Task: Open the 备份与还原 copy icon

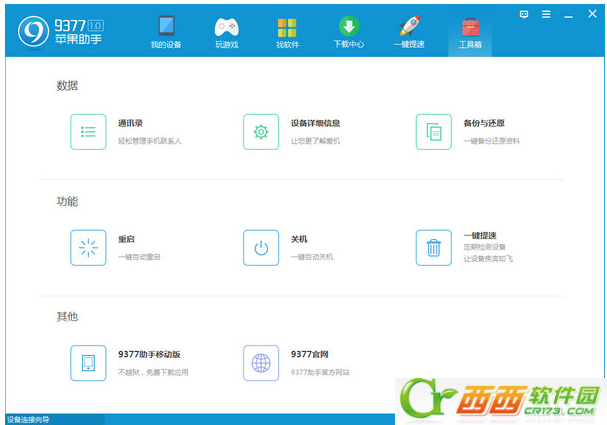Action: 434,132
